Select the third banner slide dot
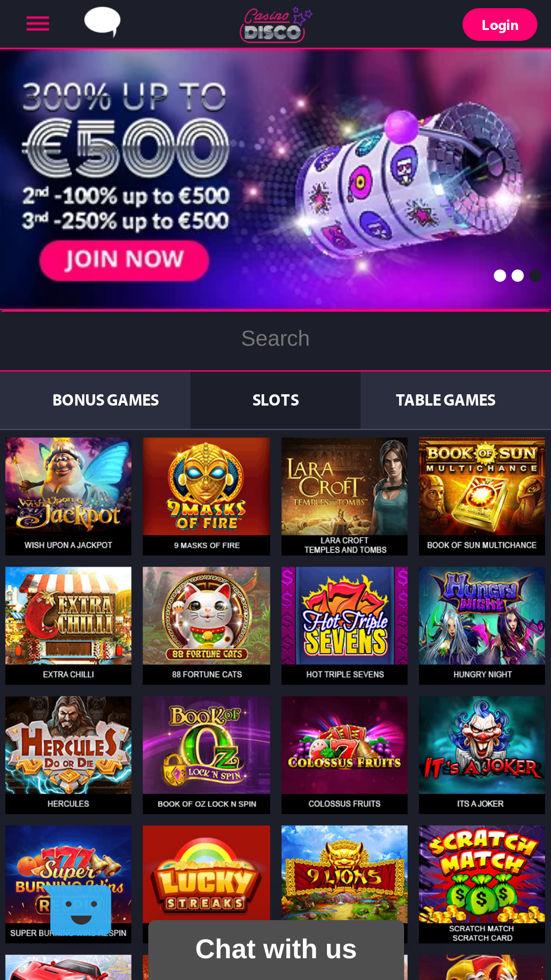This screenshot has height=980, width=551. 535,276
